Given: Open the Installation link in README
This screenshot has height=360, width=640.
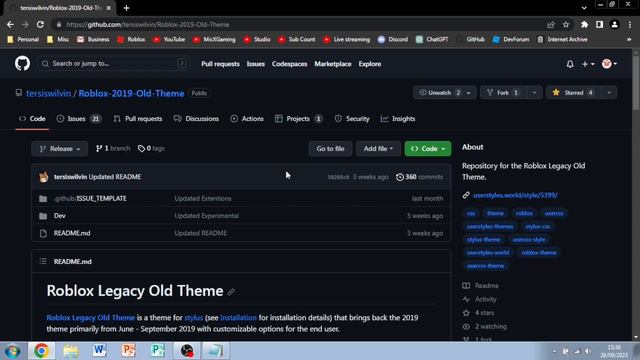Looking at the screenshot, I should point(238,318).
